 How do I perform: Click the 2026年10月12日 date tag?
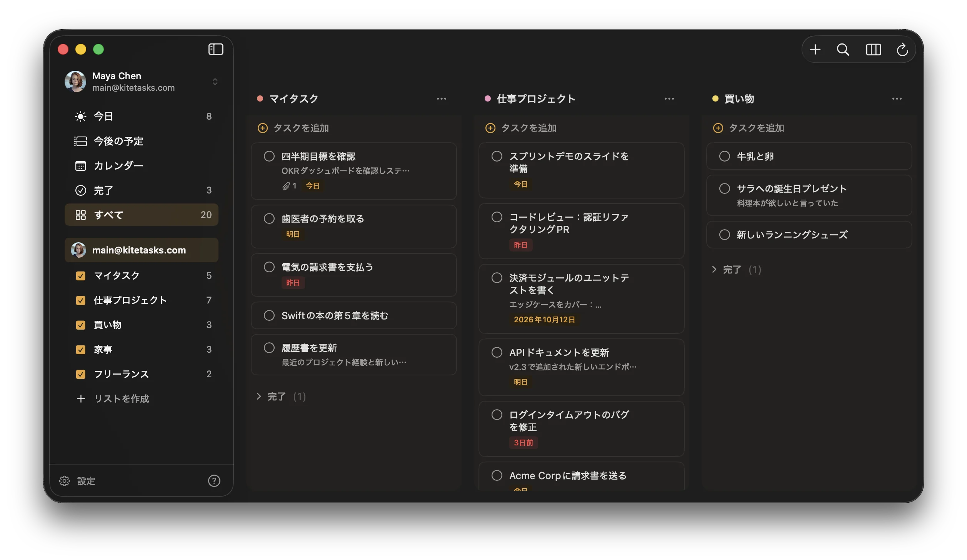pyautogui.click(x=544, y=320)
